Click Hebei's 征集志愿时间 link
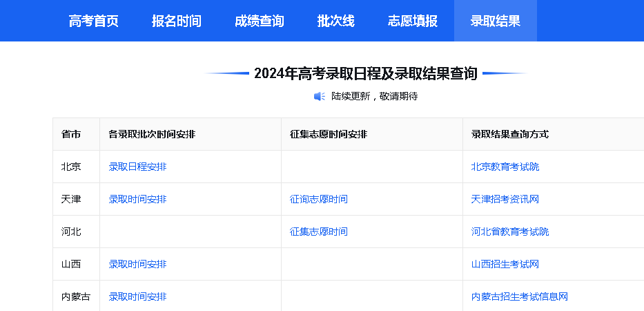Image resolution: width=644 pixels, height=311 pixels. coord(319,232)
